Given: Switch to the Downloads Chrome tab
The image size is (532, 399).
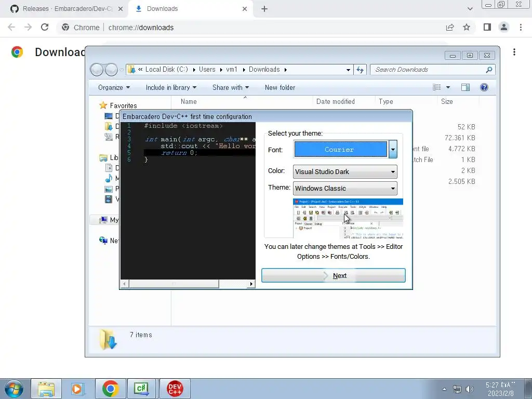Looking at the screenshot, I should coord(190,9).
